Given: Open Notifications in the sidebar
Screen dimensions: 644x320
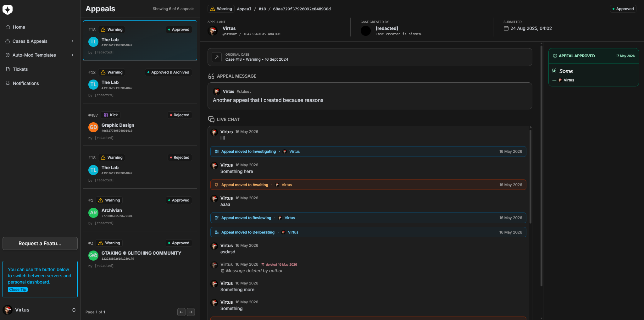Looking at the screenshot, I should click(40, 83).
